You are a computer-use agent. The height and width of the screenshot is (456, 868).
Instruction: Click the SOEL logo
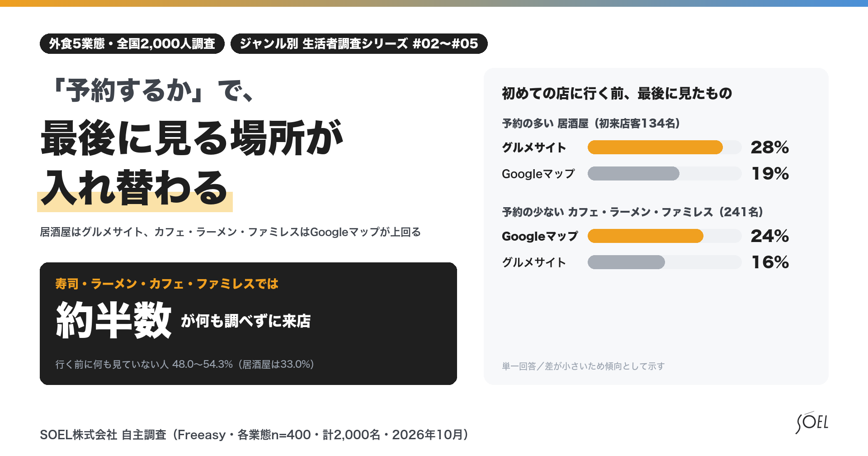812,423
